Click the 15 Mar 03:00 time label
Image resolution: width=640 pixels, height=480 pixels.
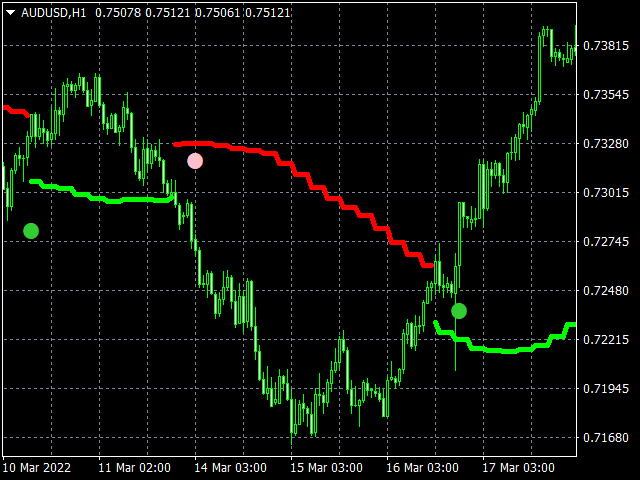coord(327,467)
